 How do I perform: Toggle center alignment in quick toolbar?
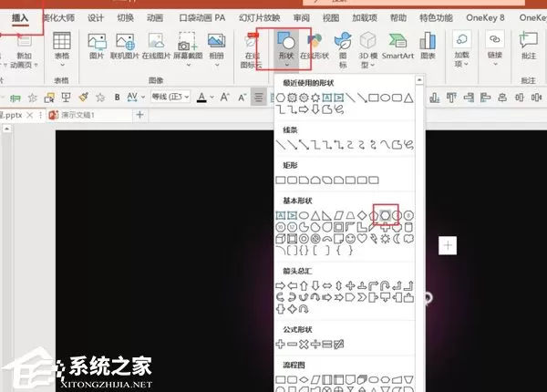259,98
